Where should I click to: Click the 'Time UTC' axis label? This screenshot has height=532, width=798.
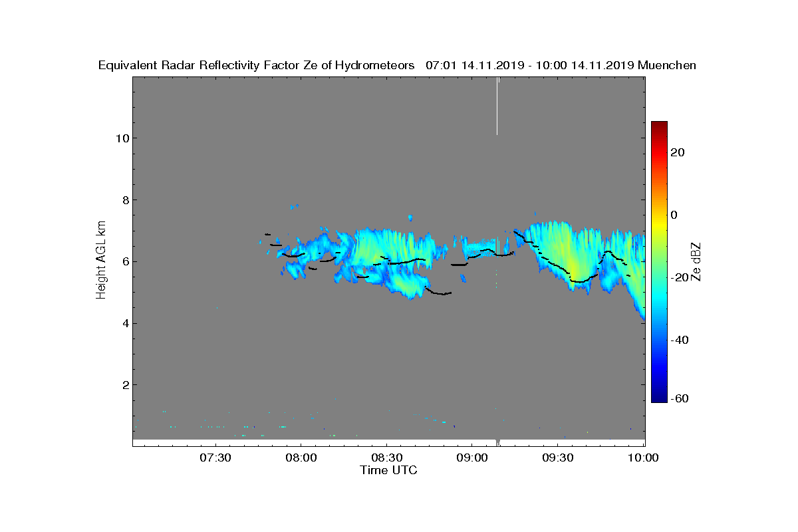point(389,470)
